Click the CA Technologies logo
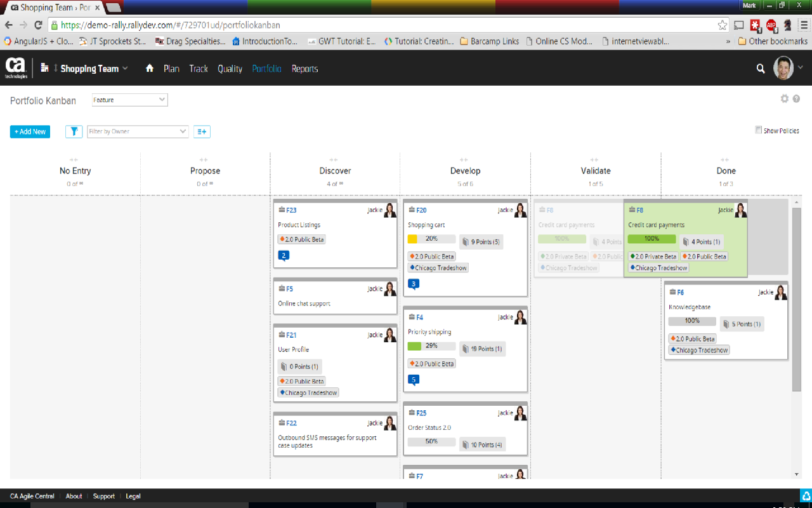The image size is (812, 508). pyautogui.click(x=16, y=68)
